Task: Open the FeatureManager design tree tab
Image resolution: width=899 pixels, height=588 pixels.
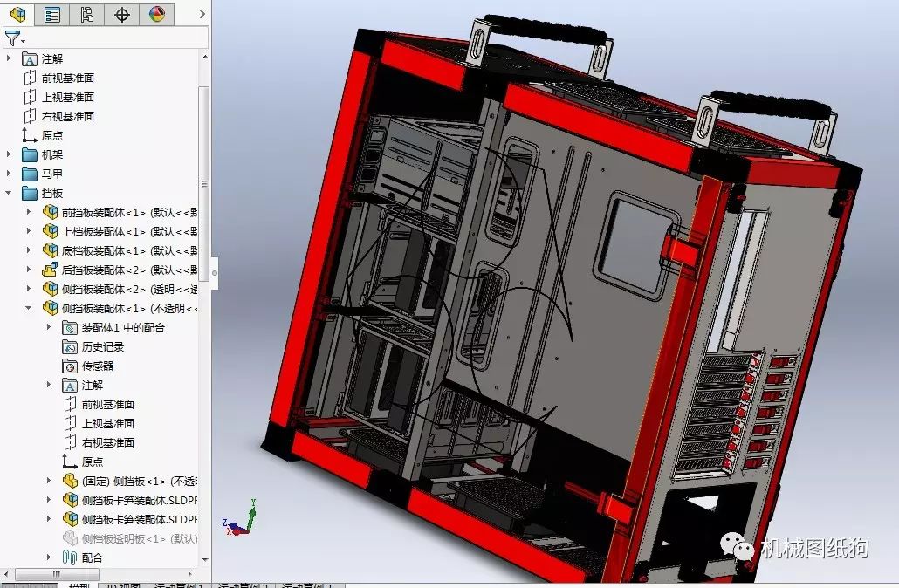Action: (x=17, y=14)
